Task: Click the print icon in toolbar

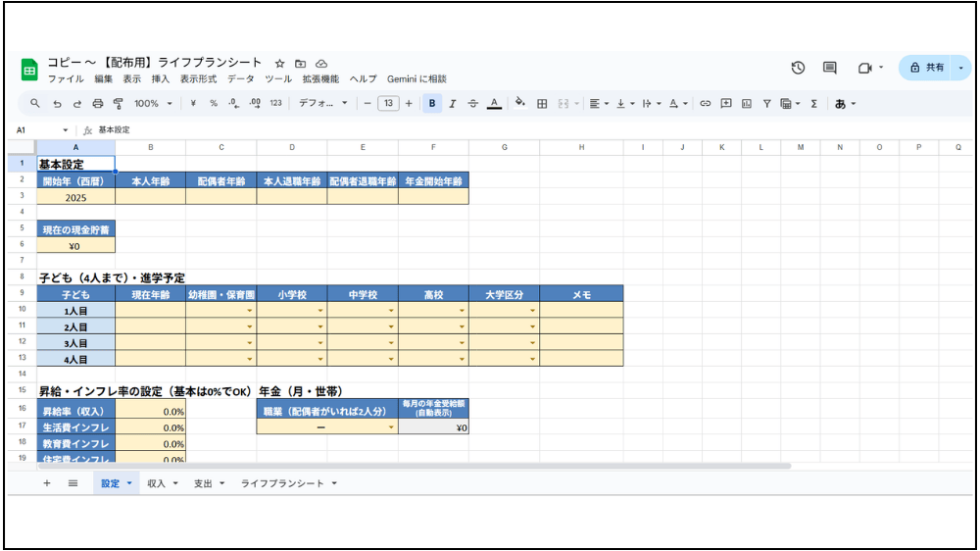Action: coord(97,103)
